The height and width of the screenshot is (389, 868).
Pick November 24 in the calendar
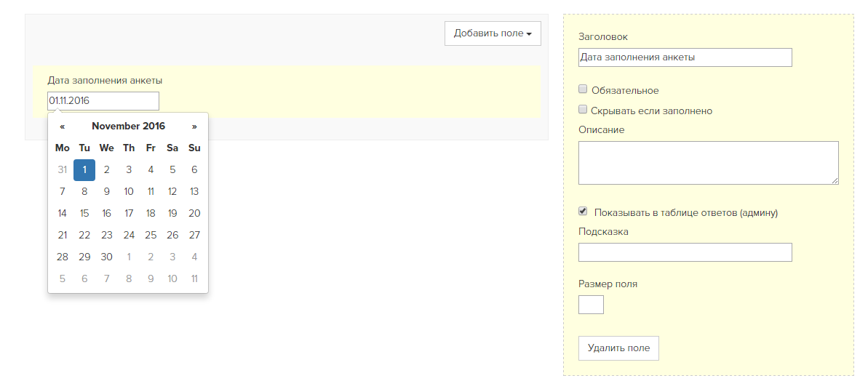[x=129, y=235]
